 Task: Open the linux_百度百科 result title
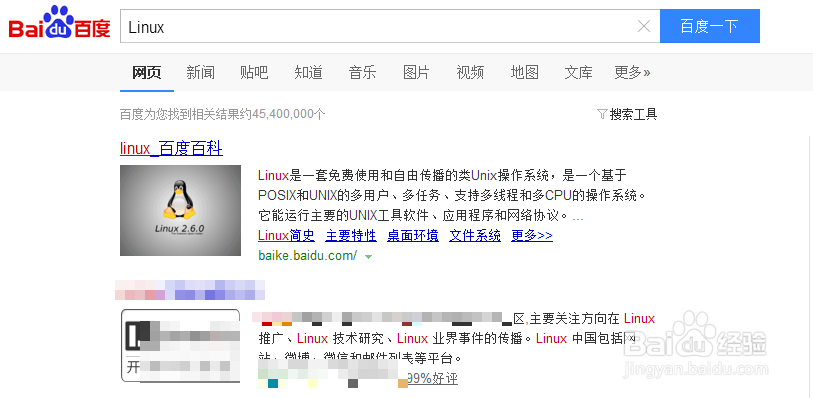point(171,149)
